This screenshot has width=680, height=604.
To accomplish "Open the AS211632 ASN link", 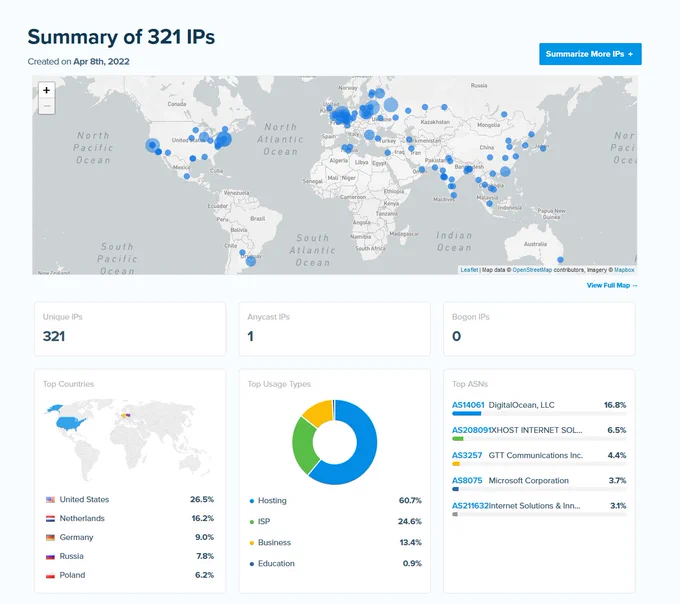I will (470, 506).
